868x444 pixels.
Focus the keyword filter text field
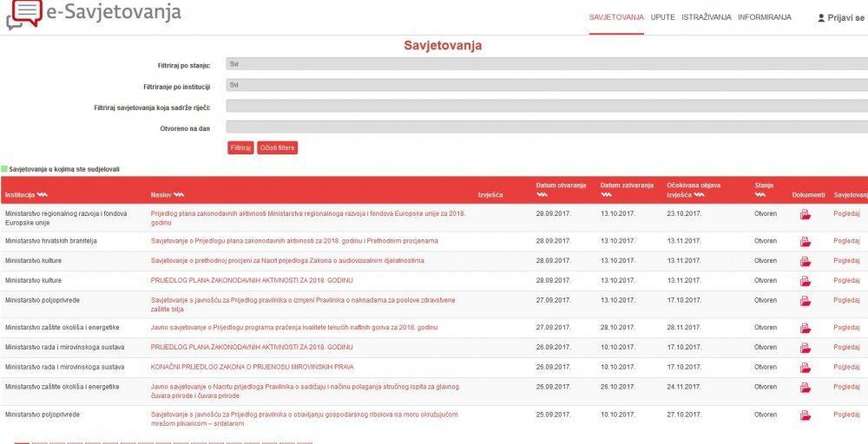click(x=547, y=106)
